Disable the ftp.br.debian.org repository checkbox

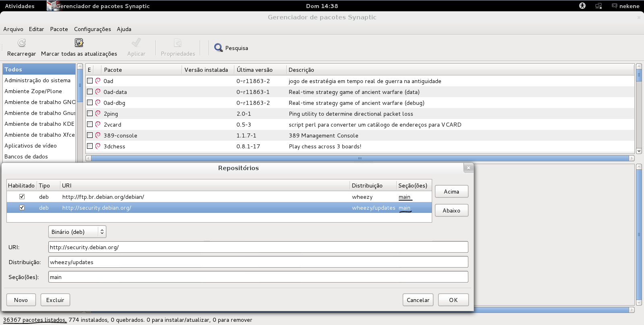tap(22, 196)
